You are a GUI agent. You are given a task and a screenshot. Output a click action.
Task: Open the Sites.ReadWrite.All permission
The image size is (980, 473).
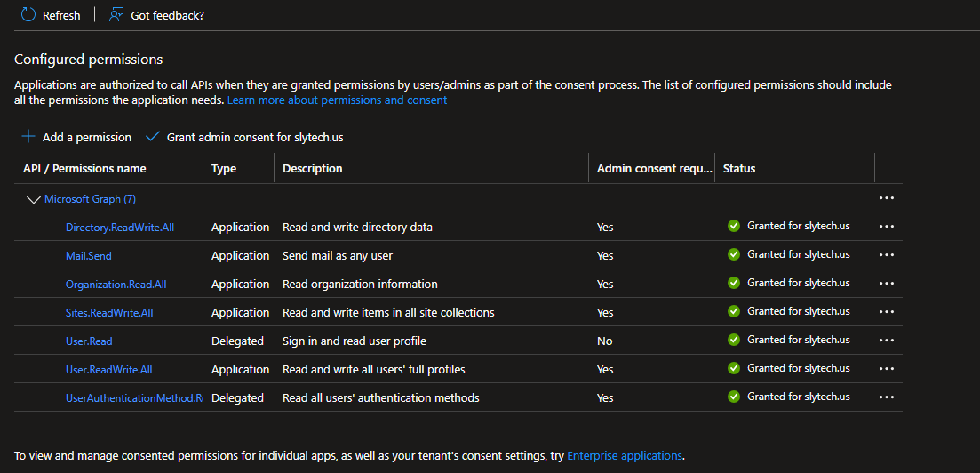(109, 312)
